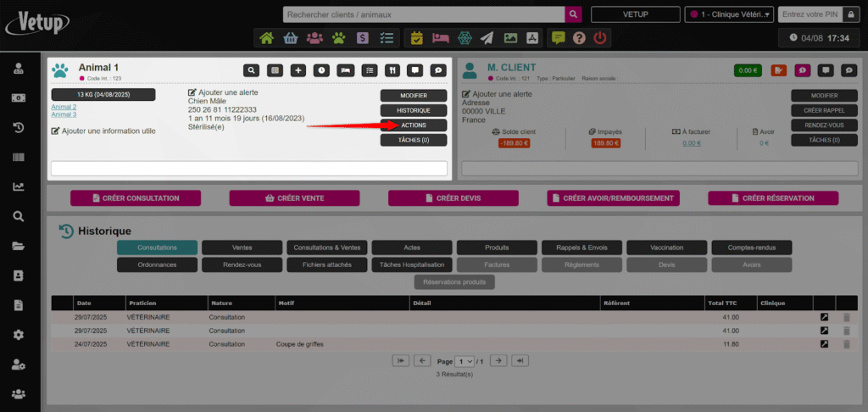This screenshot has width=868, height=412.
Task: Edit the first 29/07/2025 consultation row
Action: click(824, 318)
